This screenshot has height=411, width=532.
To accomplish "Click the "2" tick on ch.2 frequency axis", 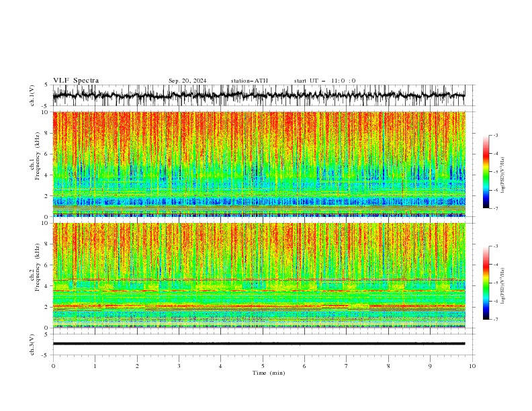I will click(47, 307).
